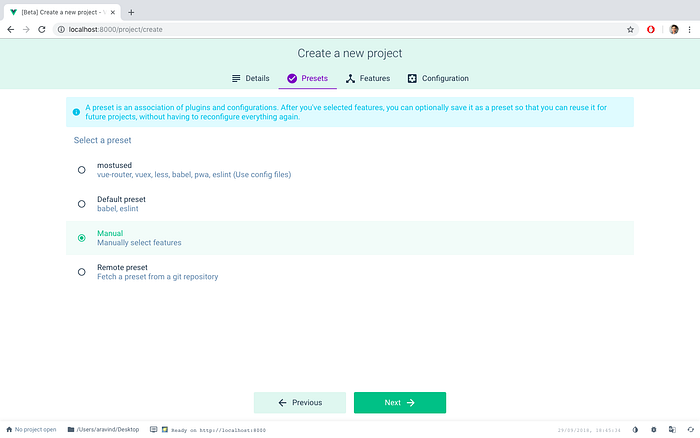
Task: Go back in browser history
Action: (11, 29)
